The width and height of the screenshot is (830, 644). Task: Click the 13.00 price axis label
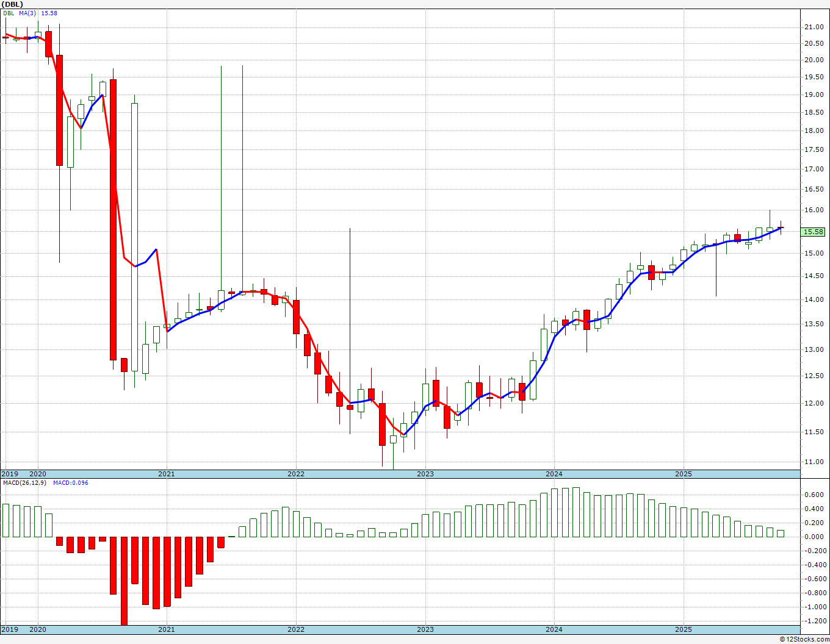pos(813,349)
